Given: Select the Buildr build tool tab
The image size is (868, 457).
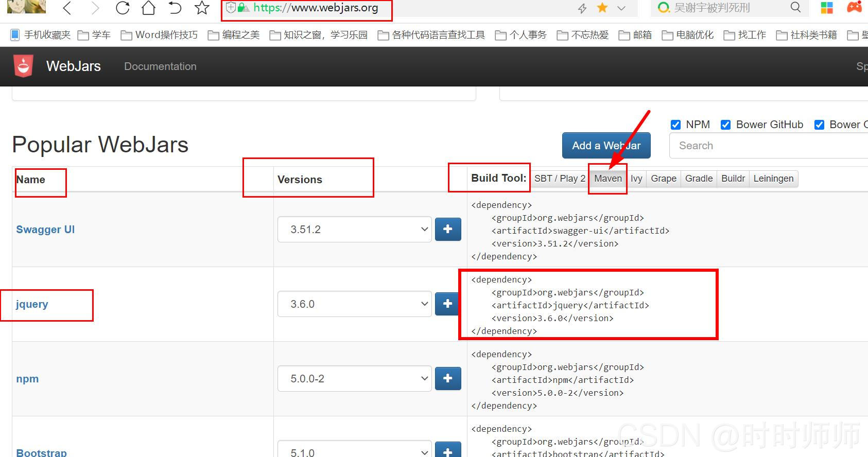Looking at the screenshot, I should pos(733,179).
